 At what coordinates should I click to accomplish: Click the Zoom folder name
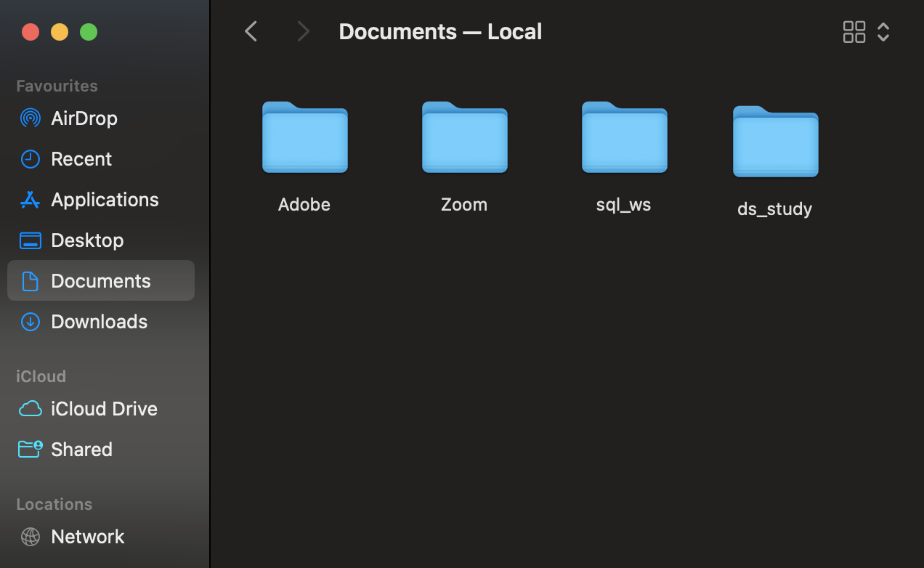coord(464,205)
